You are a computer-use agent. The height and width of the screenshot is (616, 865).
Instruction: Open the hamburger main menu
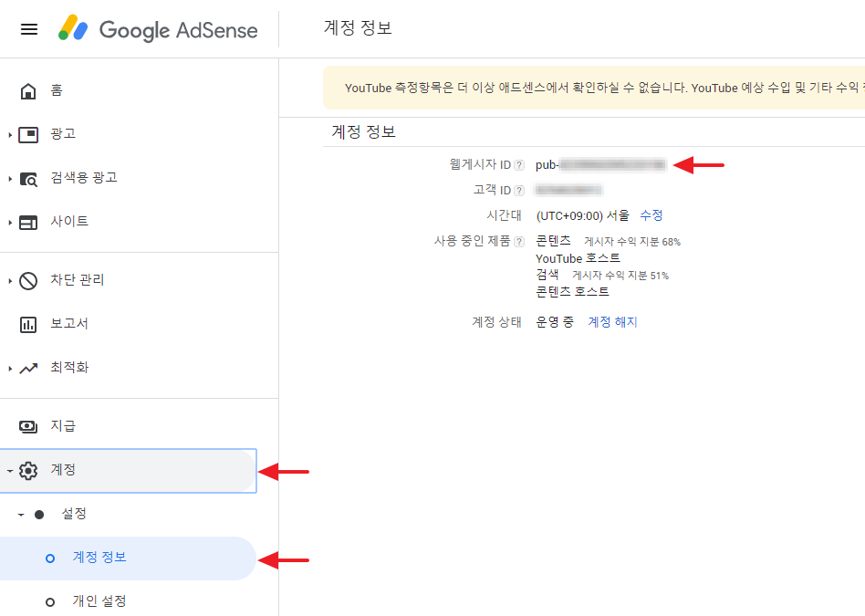(x=29, y=29)
